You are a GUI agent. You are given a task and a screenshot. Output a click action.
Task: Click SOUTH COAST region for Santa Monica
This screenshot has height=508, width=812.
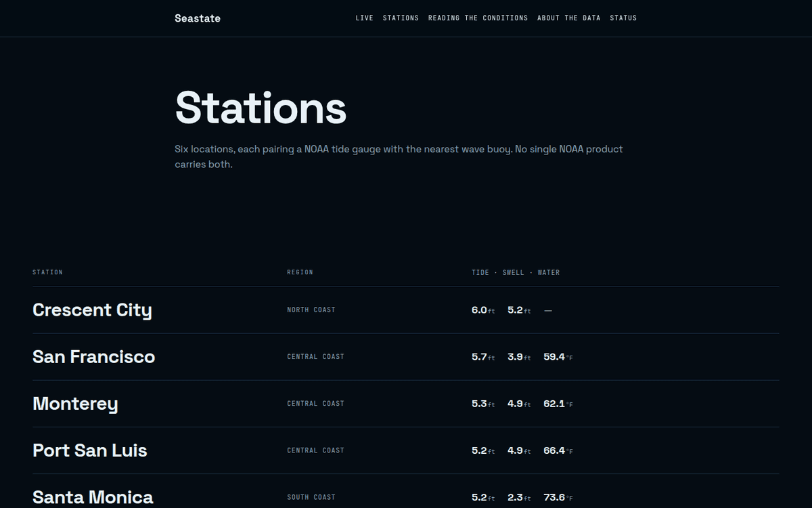311,497
